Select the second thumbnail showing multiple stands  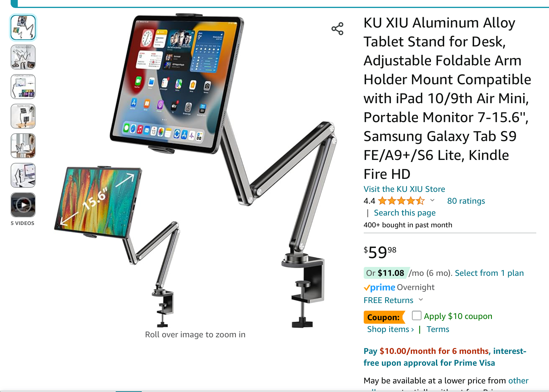(23, 57)
